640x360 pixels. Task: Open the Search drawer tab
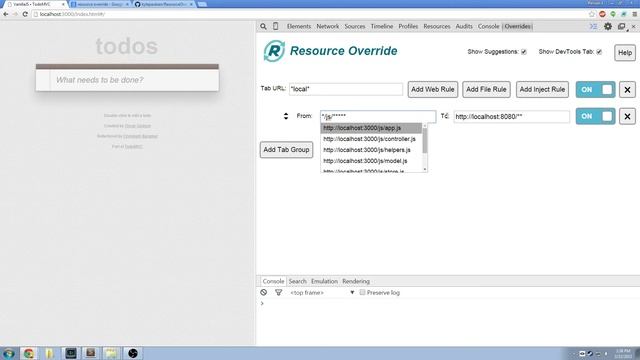point(298,281)
